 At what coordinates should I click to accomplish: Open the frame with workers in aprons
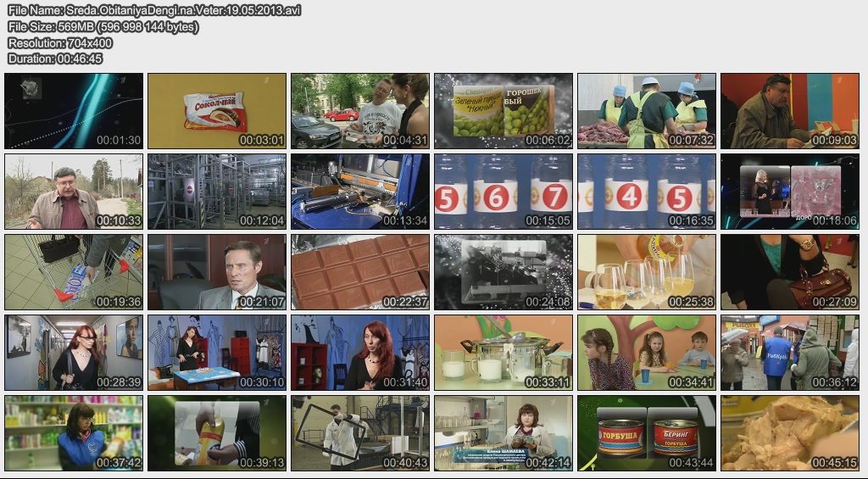click(647, 111)
